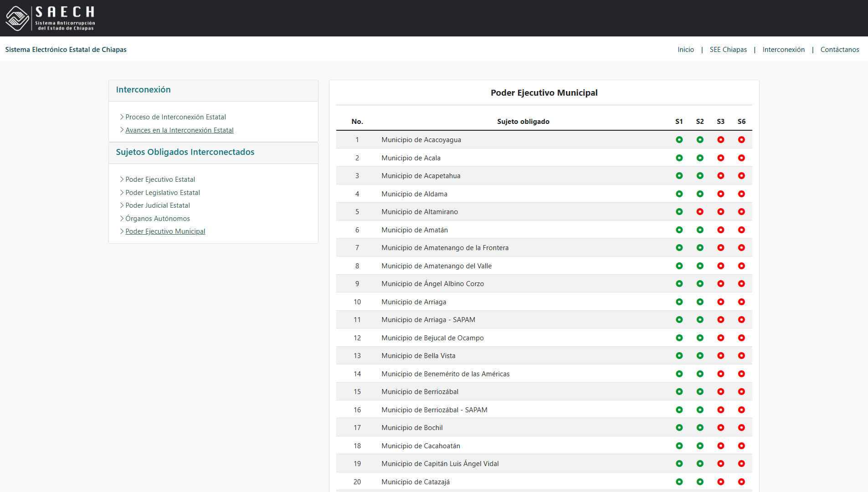This screenshot has height=492, width=868.
Task: Select Interconexión in the top navigation
Action: pos(784,50)
